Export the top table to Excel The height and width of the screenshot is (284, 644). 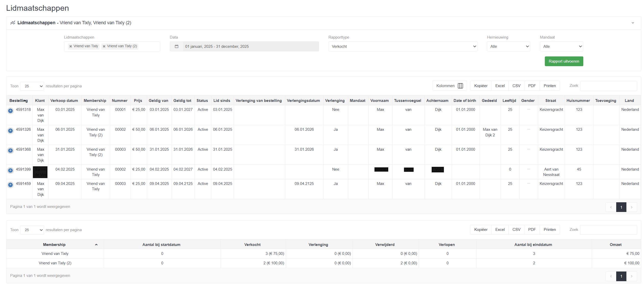500,86
